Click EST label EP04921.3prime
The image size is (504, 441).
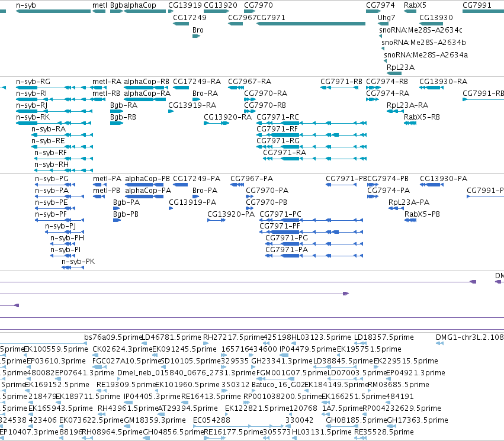415,374
